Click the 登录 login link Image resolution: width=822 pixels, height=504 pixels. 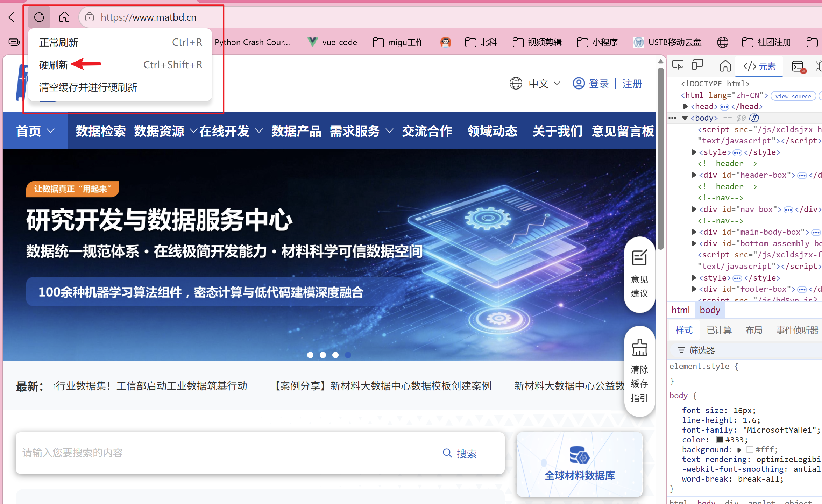[x=598, y=84]
